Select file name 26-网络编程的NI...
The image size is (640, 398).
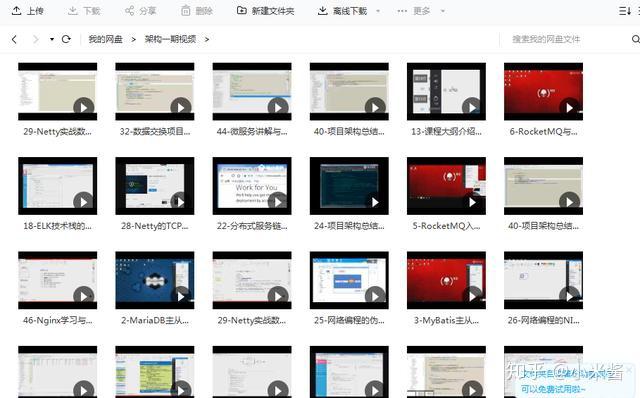point(543,320)
